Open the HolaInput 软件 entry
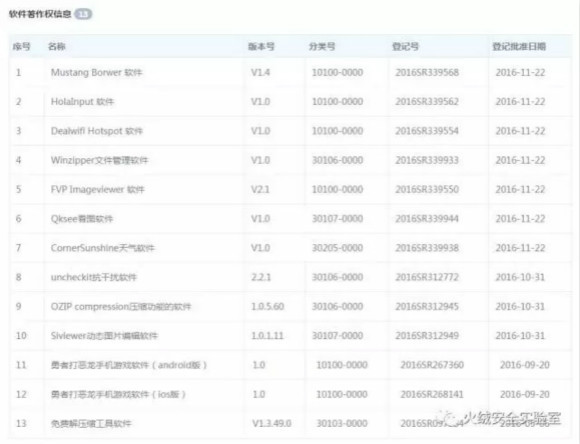This screenshot has height=444, width=580. [x=82, y=102]
